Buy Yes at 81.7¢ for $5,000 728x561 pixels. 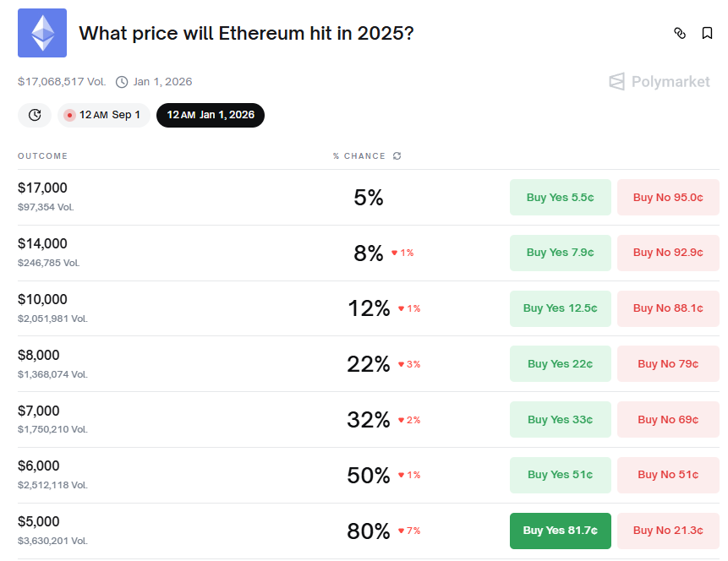click(x=560, y=531)
